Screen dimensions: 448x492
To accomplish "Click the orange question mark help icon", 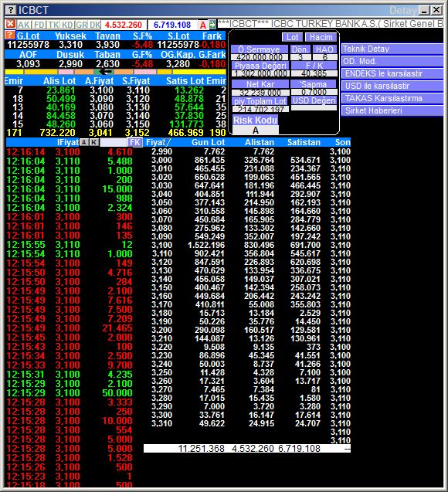I will coord(10,36).
